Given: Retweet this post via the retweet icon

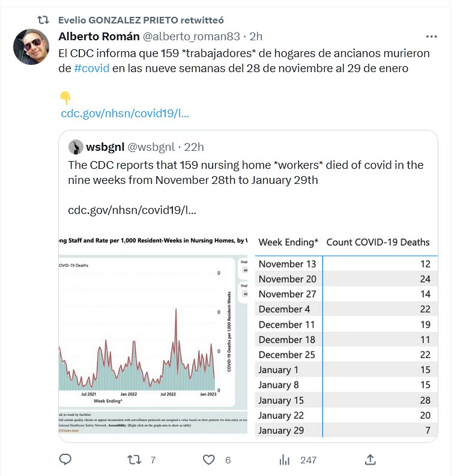Looking at the screenshot, I should click(x=136, y=460).
